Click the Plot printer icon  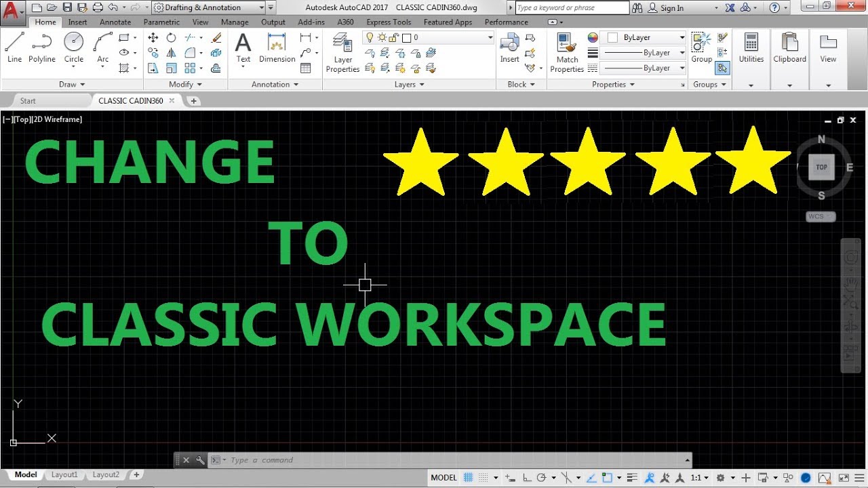coord(98,7)
